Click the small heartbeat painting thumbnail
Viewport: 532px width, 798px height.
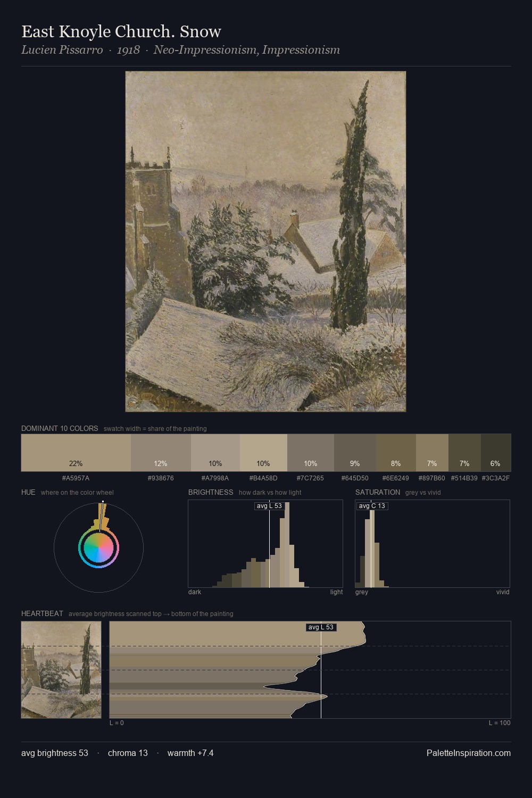click(x=61, y=670)
